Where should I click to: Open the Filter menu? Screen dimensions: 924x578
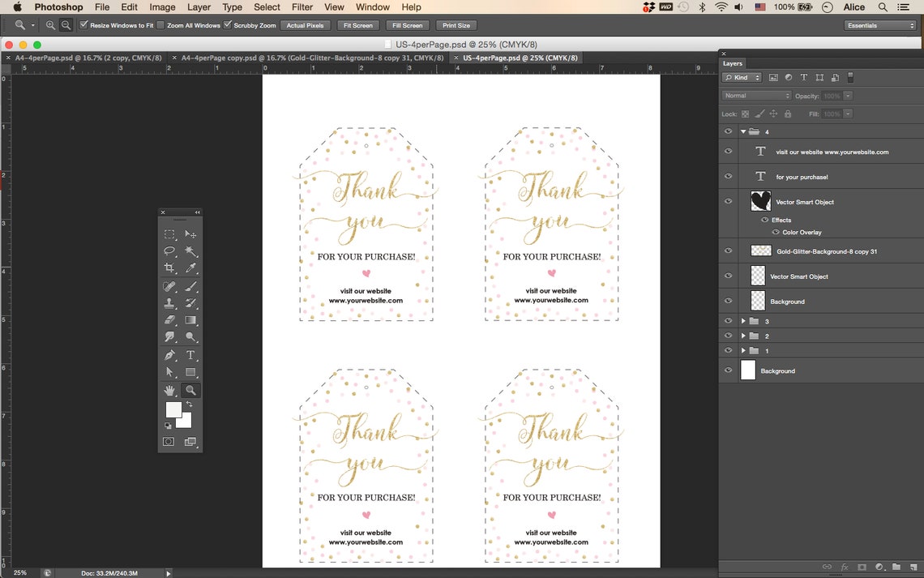302,7
